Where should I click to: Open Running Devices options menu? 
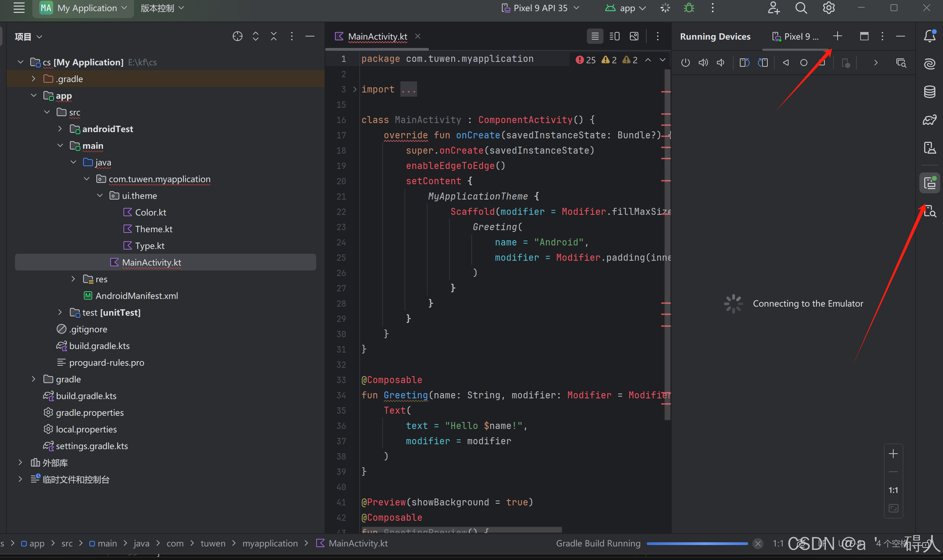click(882, 36)
